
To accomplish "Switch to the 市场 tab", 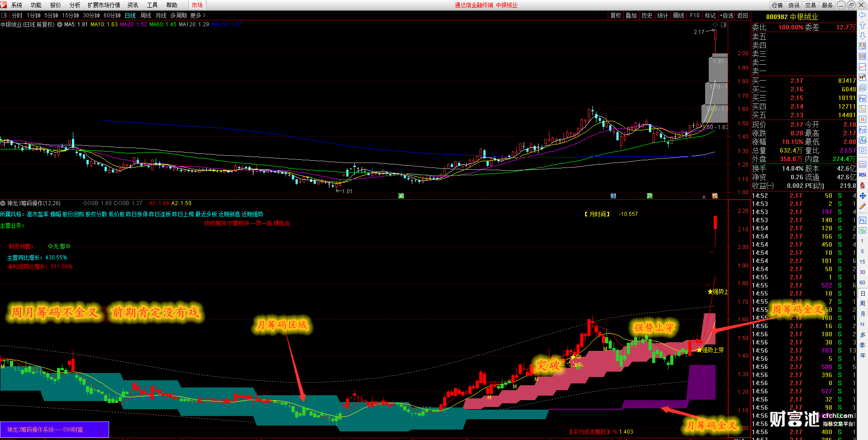I will click(197, 5).
